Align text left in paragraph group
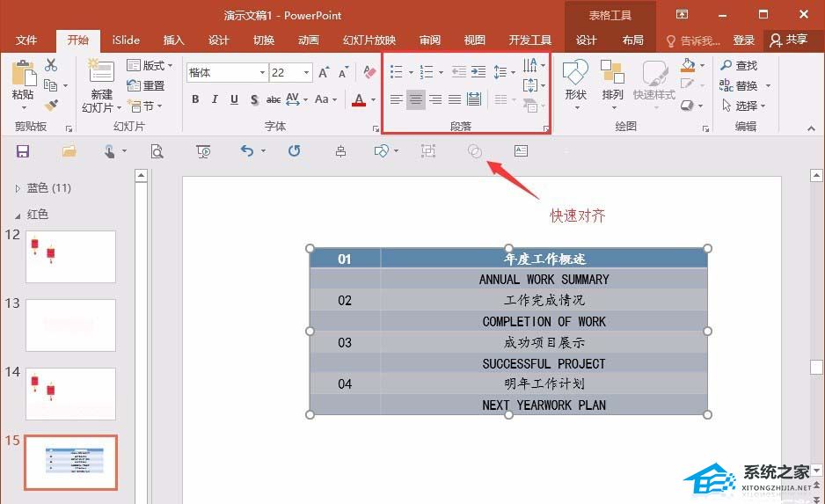825x504 pixels. (x=397, y=99)
